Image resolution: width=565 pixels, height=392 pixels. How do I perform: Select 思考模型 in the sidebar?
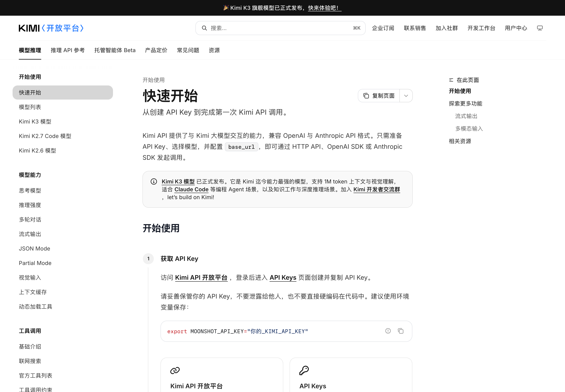pyautogui.click(x=63, y=191)
